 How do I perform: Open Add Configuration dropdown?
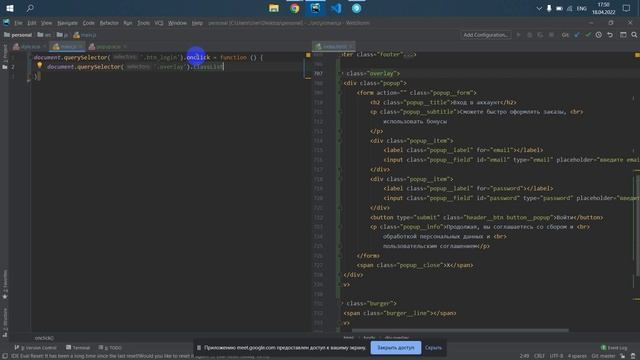pyautogui.click(x=486, y=35)
